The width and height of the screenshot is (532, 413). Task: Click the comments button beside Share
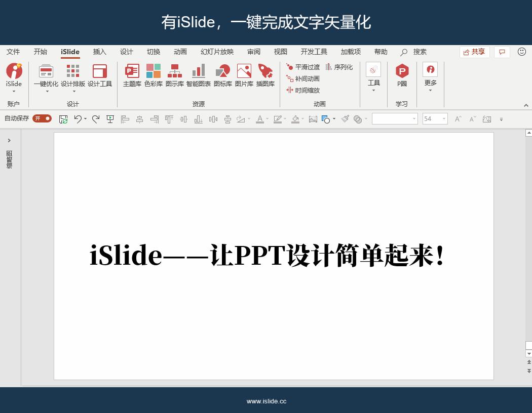pos(502,52)
